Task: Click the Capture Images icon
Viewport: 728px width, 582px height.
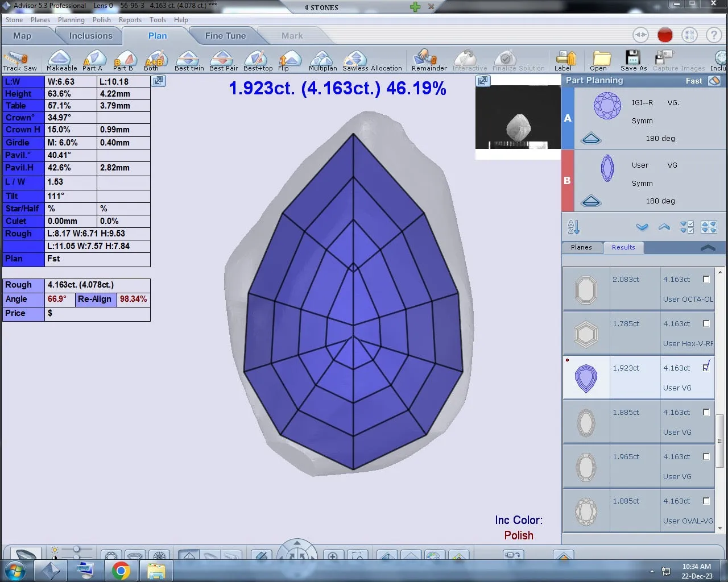Action: point(679,61)
